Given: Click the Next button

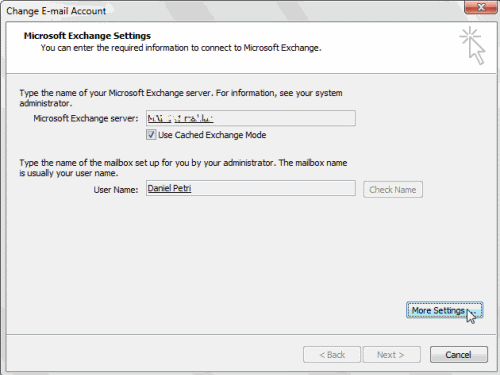Looking at the screenshot, I should pos(391,355).
